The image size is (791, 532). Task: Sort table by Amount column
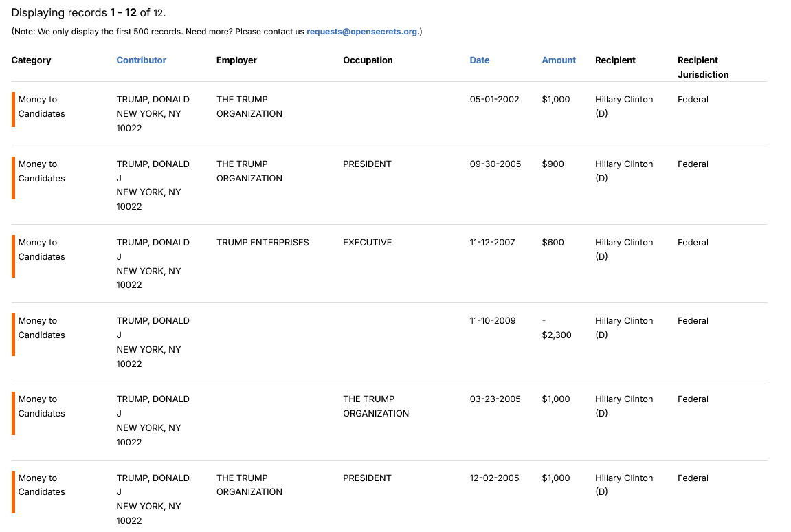point(559,60)
